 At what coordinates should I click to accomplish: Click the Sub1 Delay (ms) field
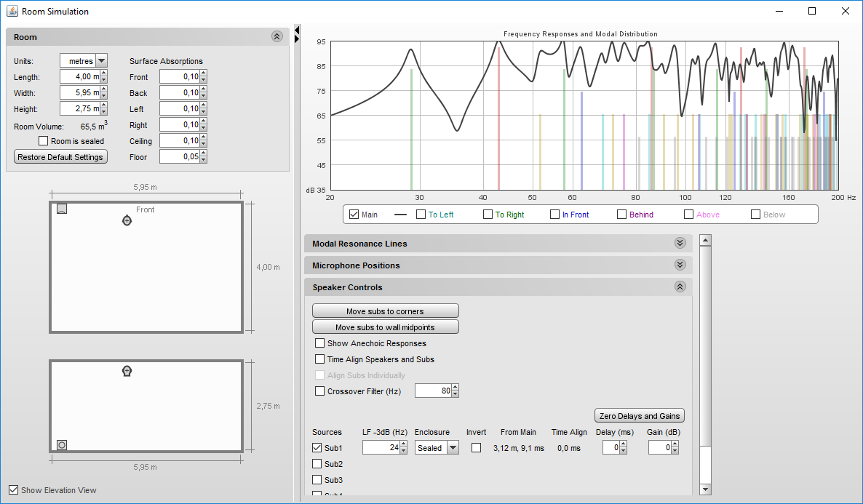pos(610,447)
